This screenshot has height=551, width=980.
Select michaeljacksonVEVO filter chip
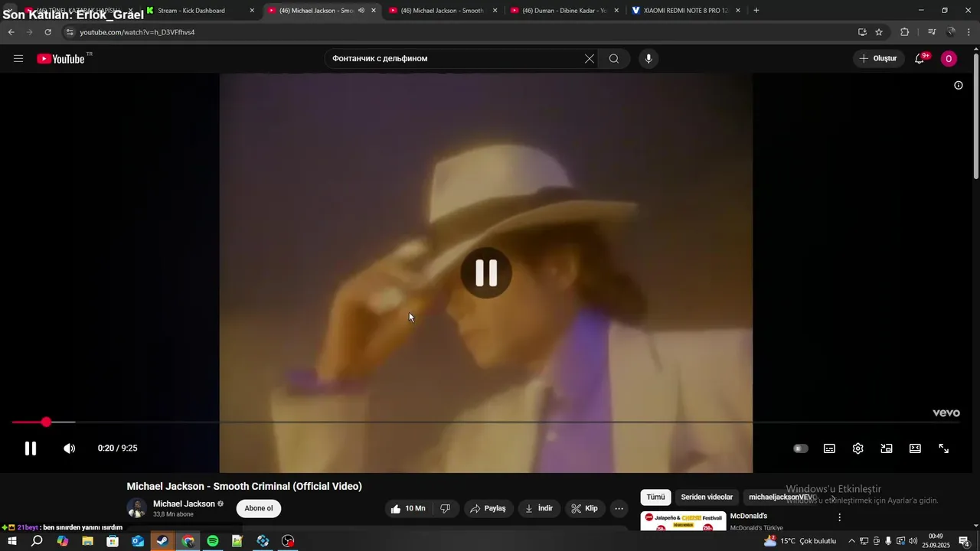click(781, 497)
